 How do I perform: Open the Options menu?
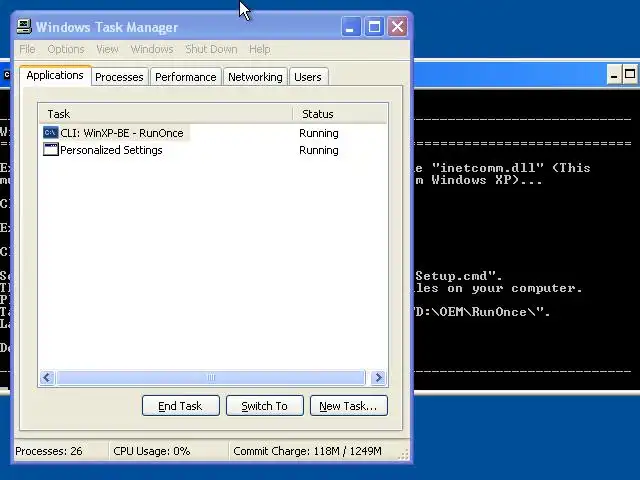pos(66,49)
